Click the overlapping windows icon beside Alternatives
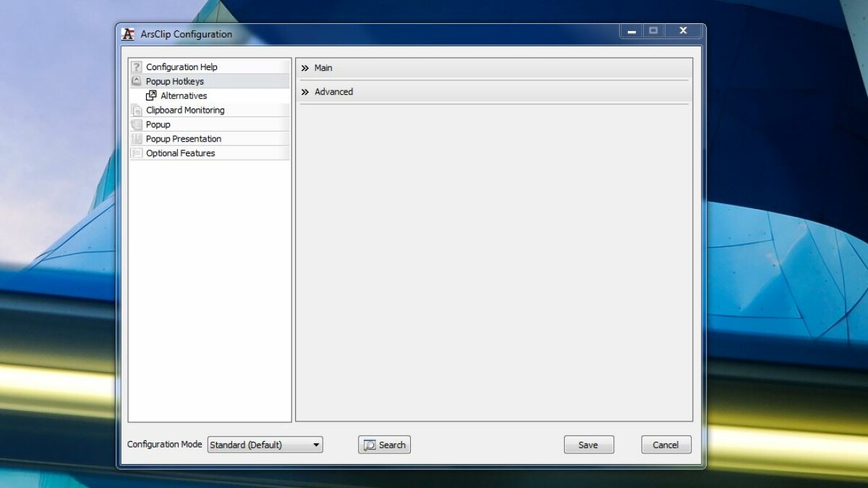The image size is (868, 488). [151, 95]
